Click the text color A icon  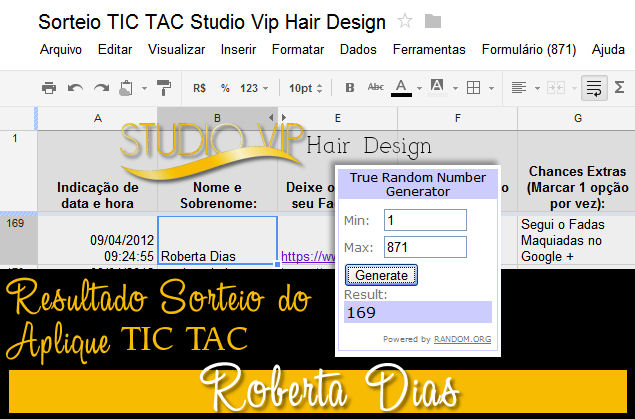point(401,88)
